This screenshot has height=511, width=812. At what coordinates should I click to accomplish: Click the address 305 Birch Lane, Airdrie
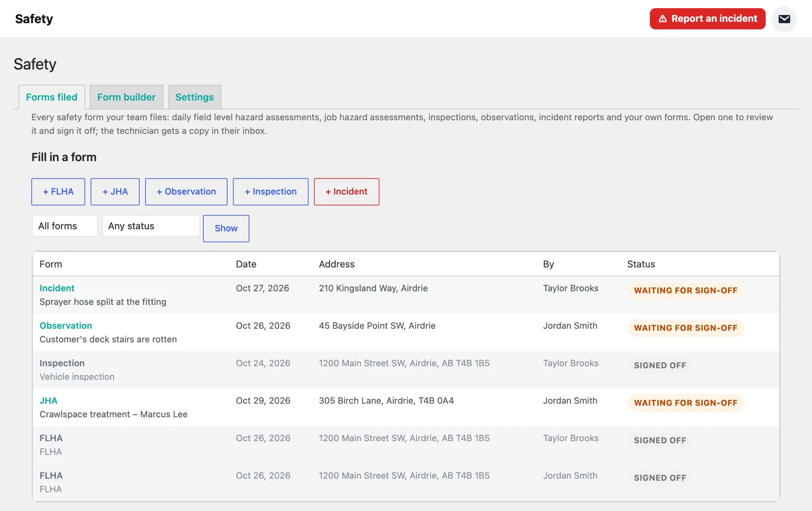(x=386, y=401)
